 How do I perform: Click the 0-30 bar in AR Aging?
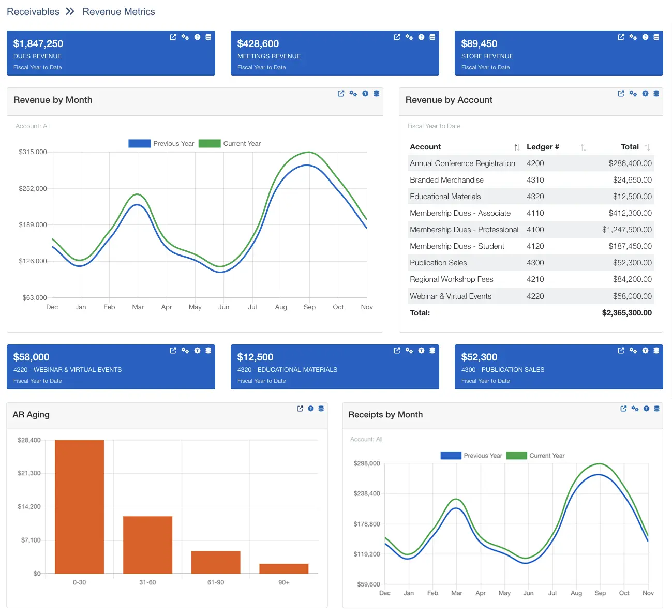click(x=79, y=507)
